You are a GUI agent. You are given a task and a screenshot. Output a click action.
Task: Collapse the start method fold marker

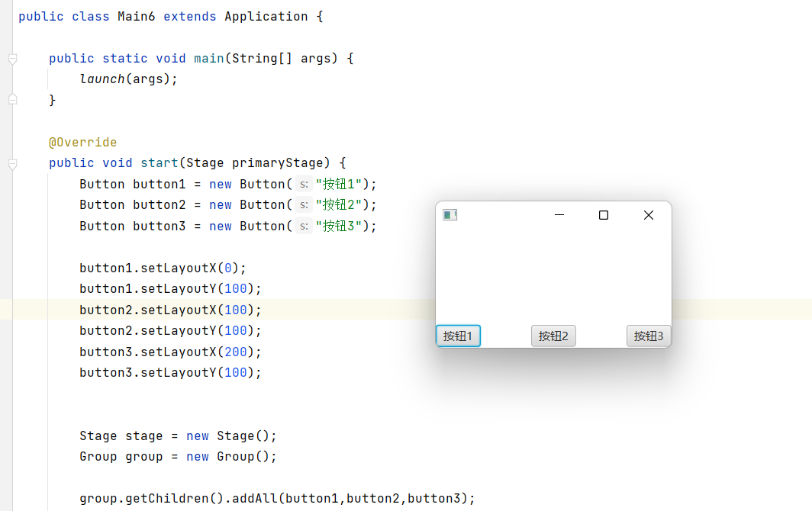(x=13, y=164)
